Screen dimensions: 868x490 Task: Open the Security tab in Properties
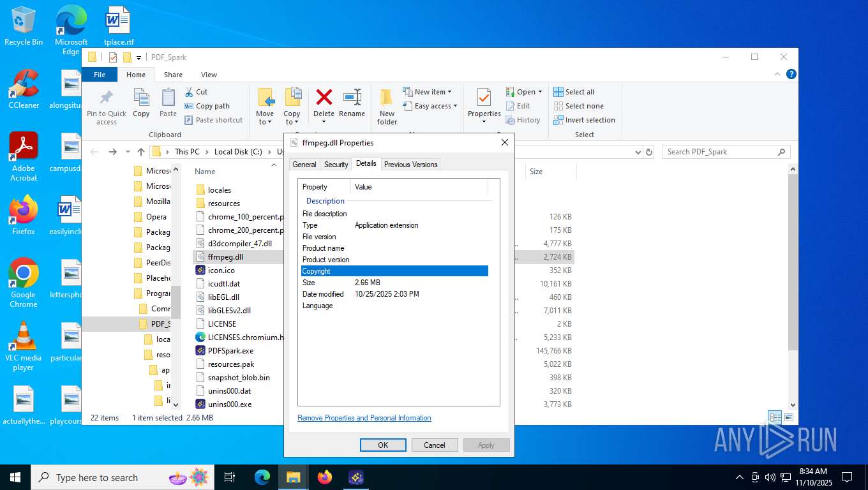(336, 165)
